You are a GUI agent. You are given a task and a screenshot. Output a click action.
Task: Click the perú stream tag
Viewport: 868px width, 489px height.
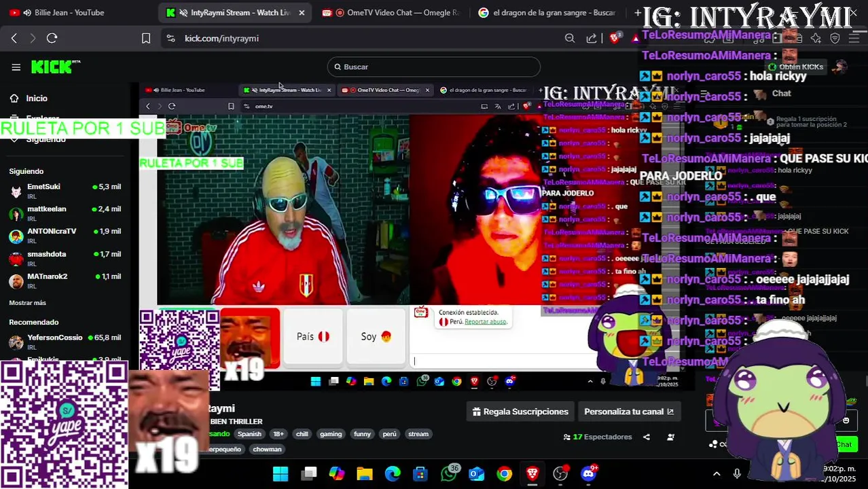pos(389,434)
